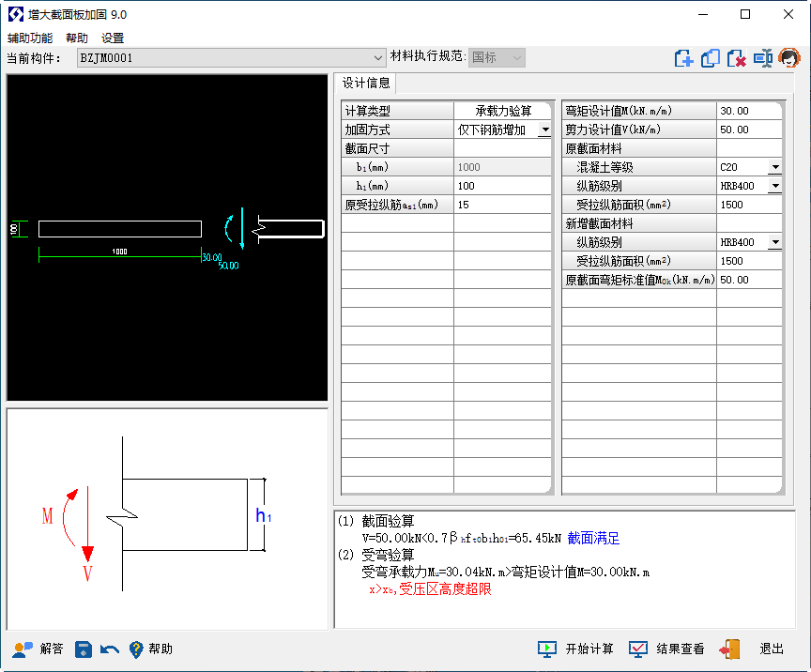Image resolution: width=811 pixels, height=672 pixels.
Task: Click the delete component icon
Action: pos(737,58)
